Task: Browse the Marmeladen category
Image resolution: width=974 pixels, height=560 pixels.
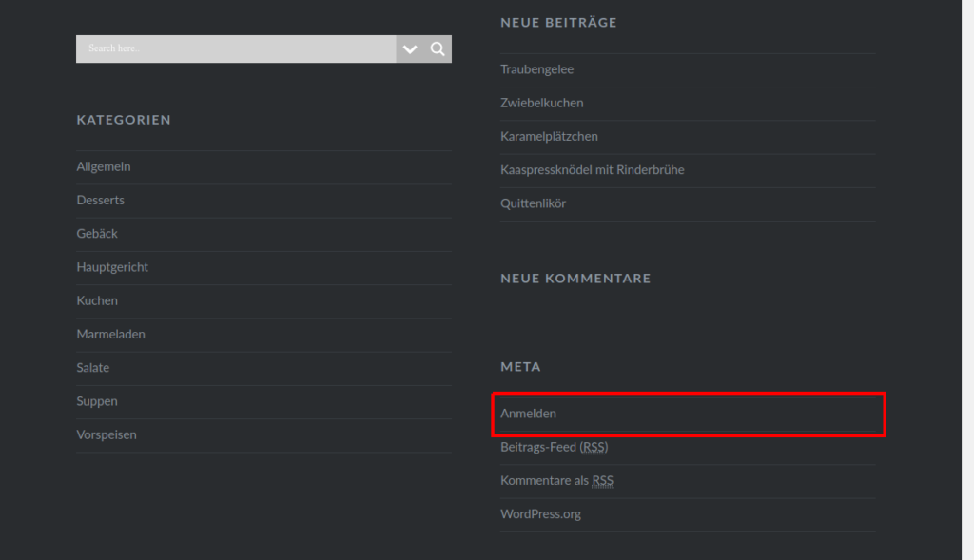Action: click(110, 334)
